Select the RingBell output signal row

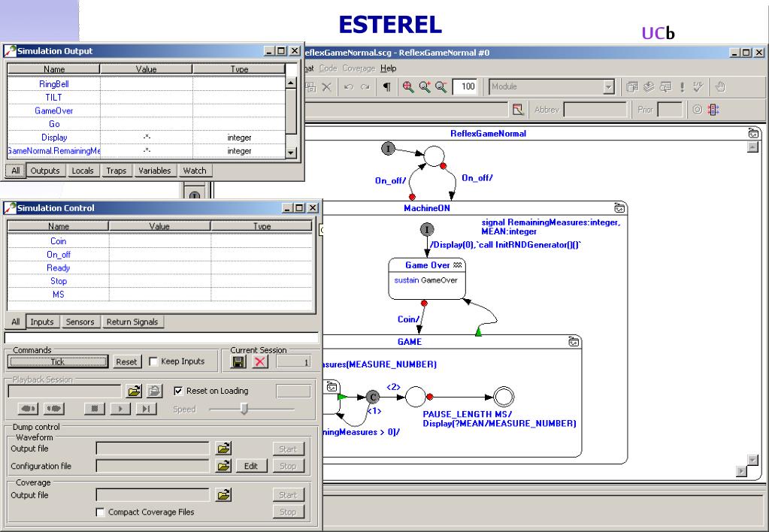(146, 84)
